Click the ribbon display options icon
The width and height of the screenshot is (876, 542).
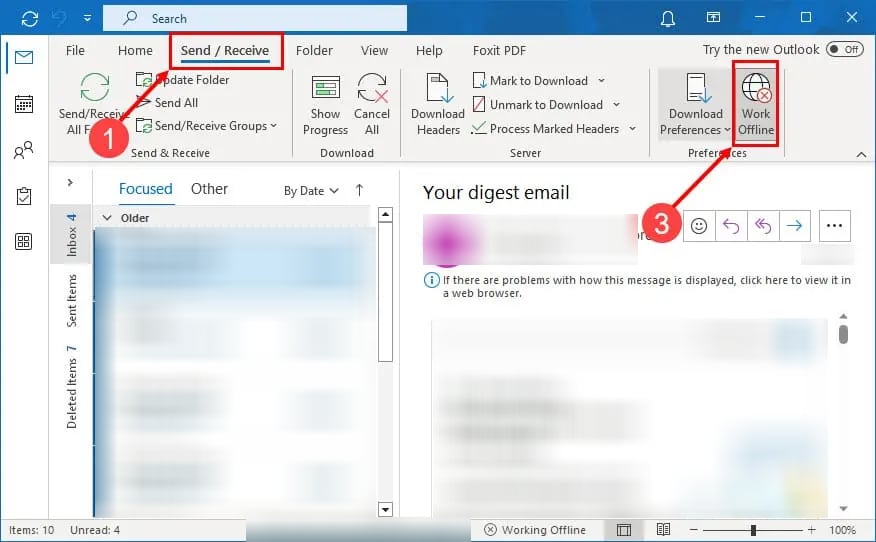point(713,17)
